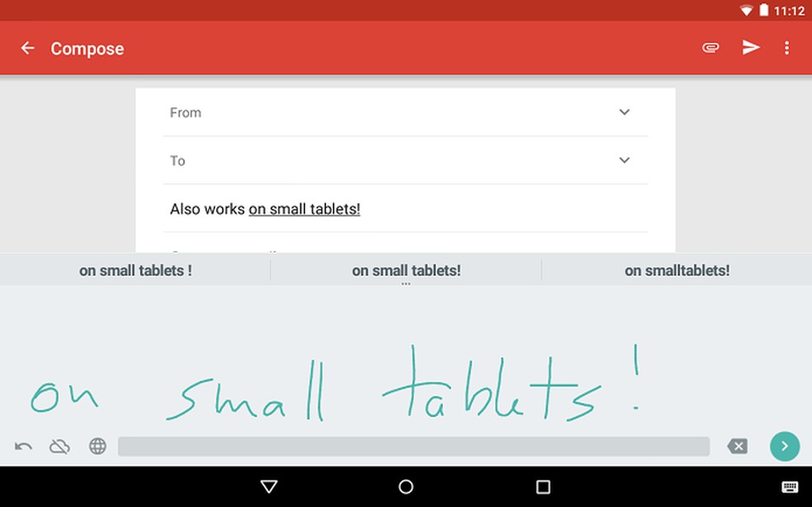The width and height of the screenshot is (812, 507).
Task: Toggle cloud handwriting recognition off
Action: pos(59,446)
